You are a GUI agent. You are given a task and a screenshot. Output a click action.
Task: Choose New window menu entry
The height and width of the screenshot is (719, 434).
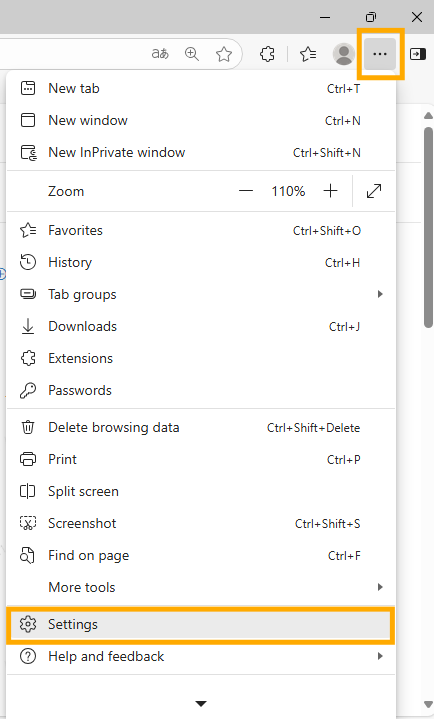(x=201, y=121)
